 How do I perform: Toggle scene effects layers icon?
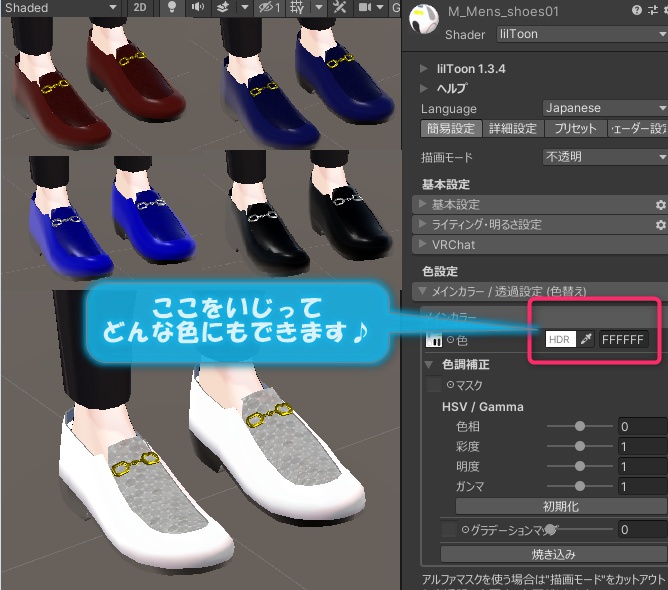pyautogui.click(x=223, y=7)
